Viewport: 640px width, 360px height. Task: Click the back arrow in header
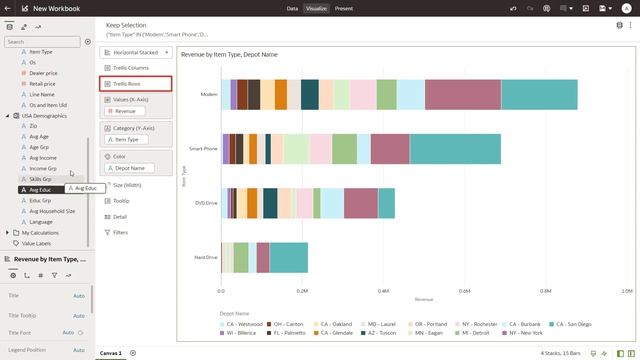7,8
